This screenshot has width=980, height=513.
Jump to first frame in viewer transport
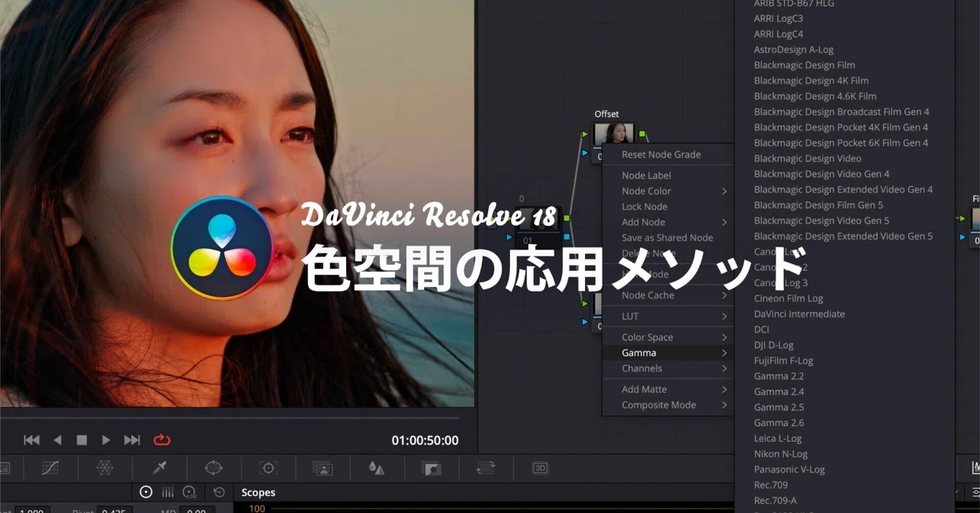(31, 439)
